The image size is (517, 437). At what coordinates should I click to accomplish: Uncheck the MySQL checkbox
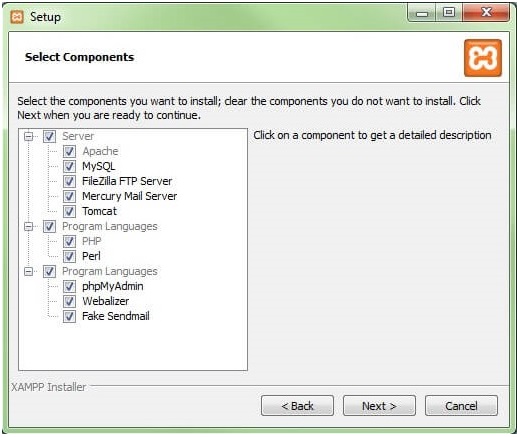(69, 166)
